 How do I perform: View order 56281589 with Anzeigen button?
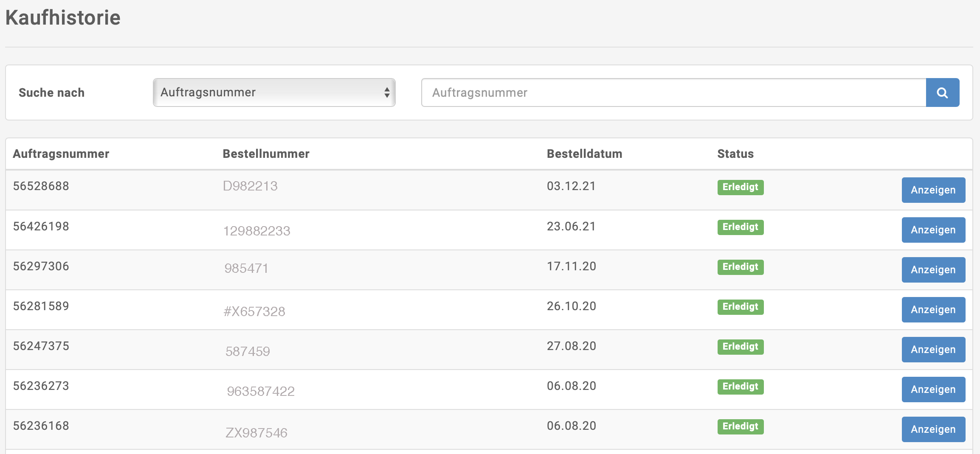click(933, 310)
